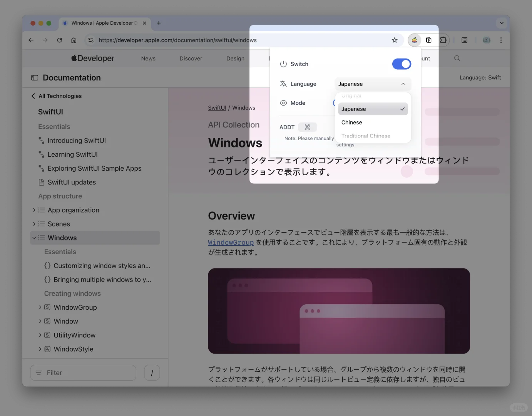
Task: Click the Apple Developer logo
Action: [93, 58]
